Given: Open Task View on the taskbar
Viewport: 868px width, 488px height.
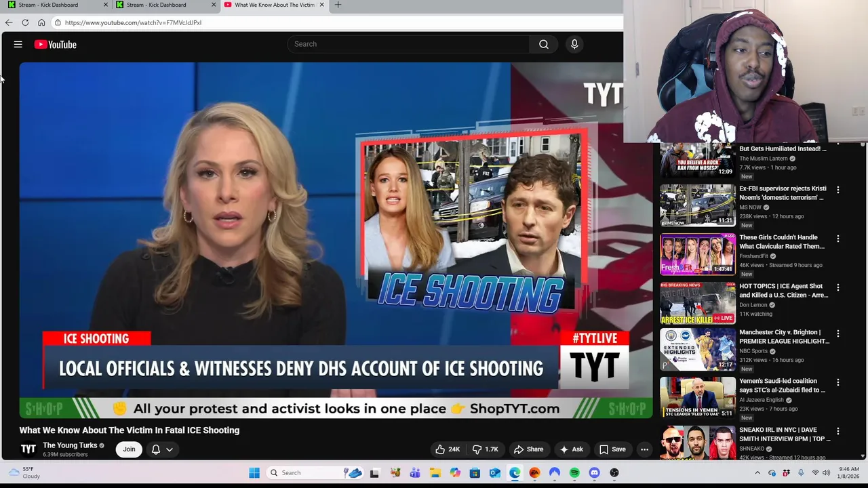Looking at the screenshot, I should coord(374,473).
